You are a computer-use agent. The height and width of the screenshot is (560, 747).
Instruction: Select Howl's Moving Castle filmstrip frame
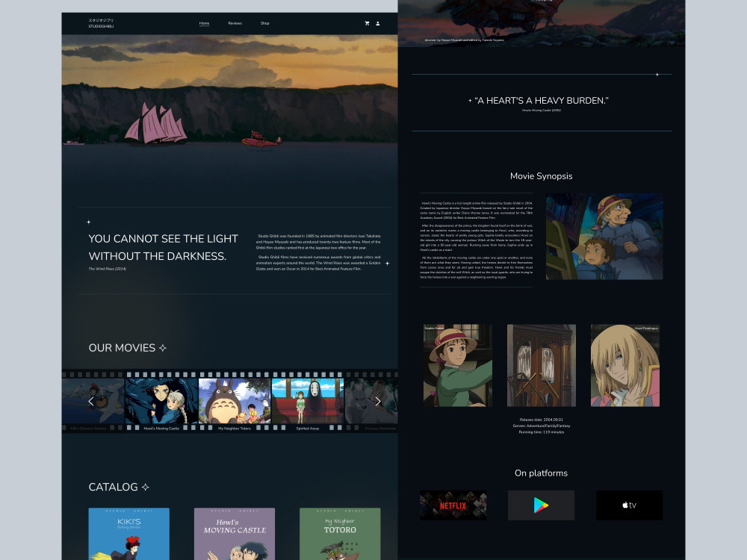tap(161, 401)
